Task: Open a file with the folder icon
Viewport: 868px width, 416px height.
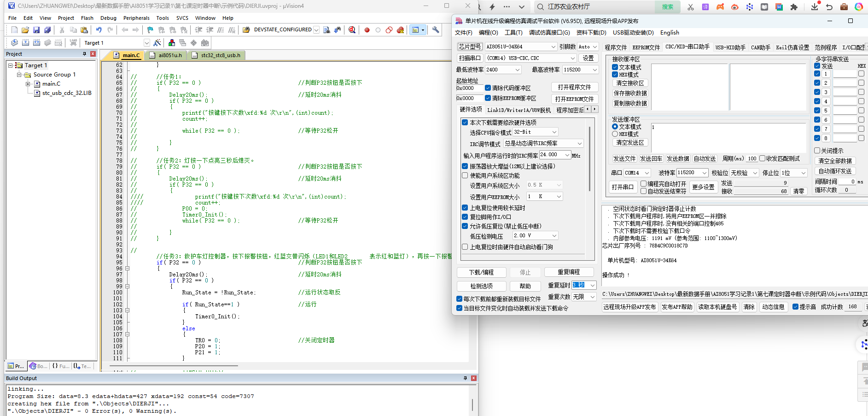Action: coord(25,30)
